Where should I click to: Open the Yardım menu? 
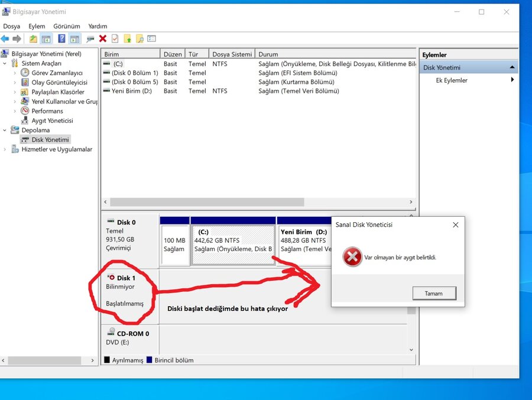(x=98, y=26)
